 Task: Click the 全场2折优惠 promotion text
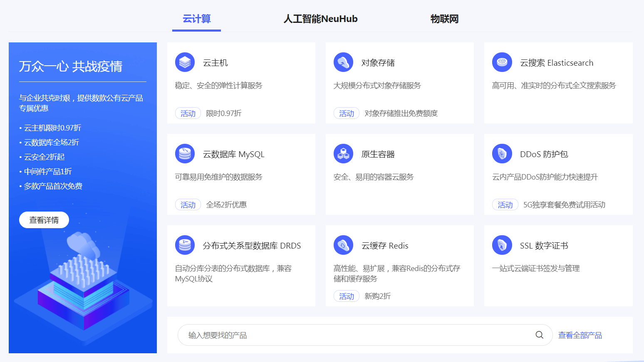point(226,205)
